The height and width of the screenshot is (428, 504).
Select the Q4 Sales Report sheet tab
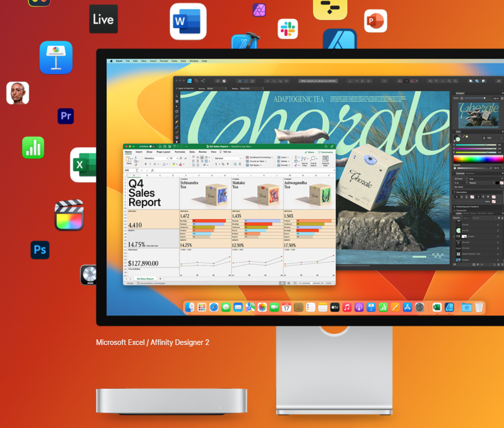[x=145, y=279]
